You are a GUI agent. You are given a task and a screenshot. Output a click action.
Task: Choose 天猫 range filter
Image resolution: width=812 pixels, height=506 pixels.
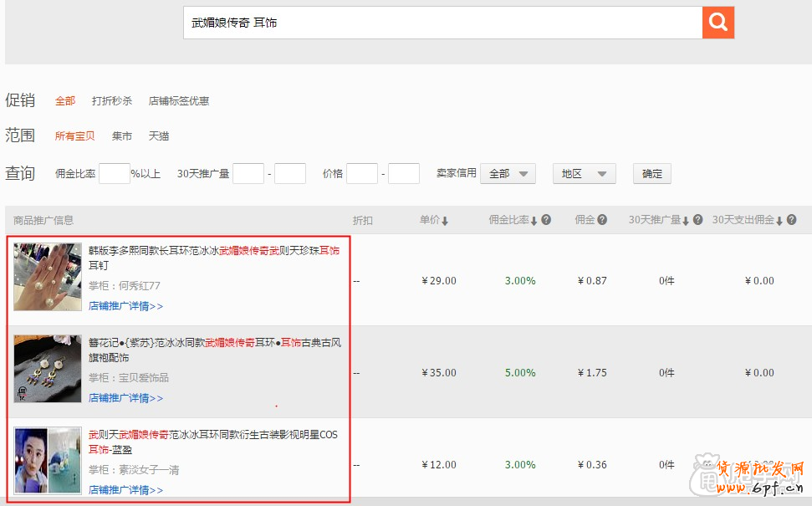click(159, 136)
